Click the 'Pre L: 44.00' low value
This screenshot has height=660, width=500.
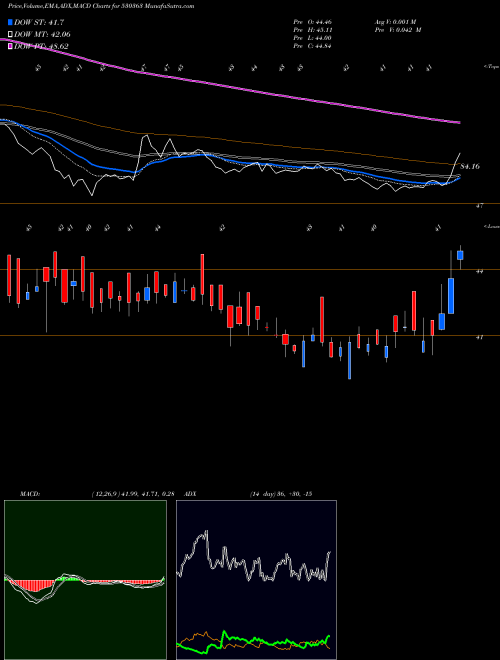tap(313, 38)
